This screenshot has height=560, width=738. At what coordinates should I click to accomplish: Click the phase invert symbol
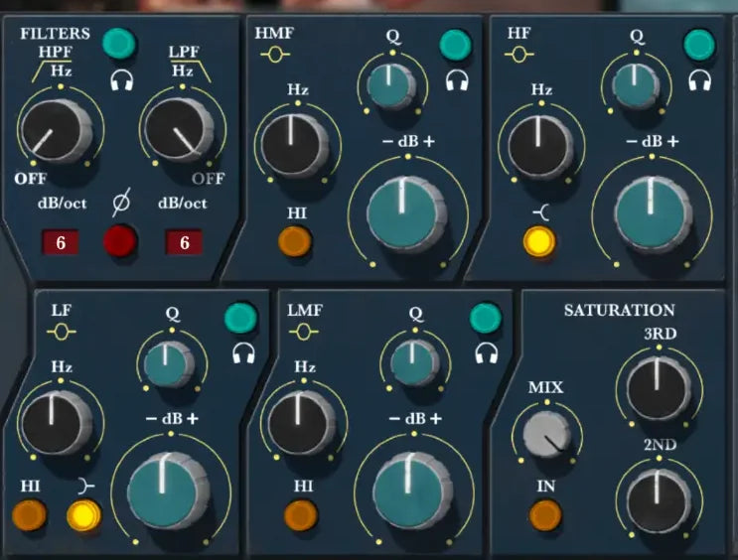pyautogui.click(x=121, y=203)
